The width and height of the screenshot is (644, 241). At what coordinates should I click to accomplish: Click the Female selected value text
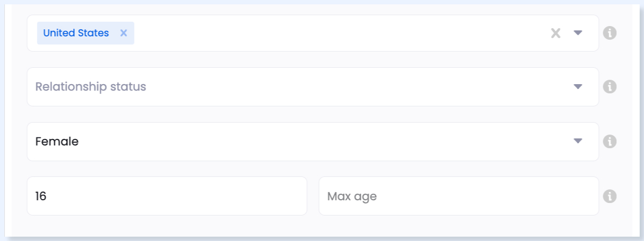pyautogui.click(x=56, y=141)
